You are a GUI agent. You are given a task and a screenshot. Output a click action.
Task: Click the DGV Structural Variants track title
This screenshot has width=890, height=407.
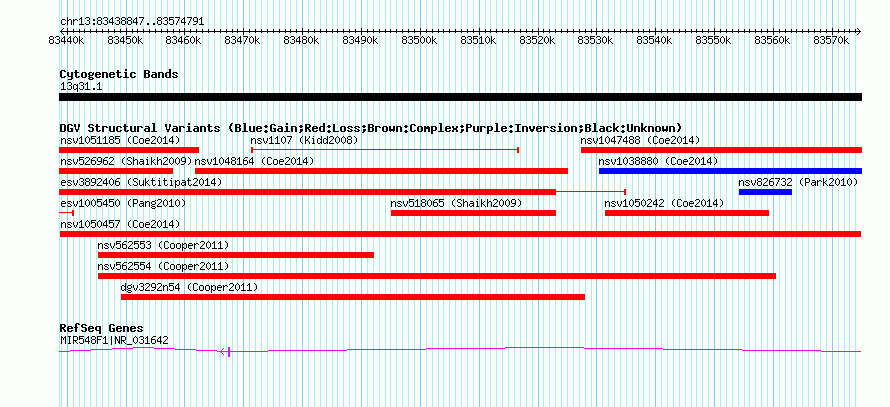371,127
